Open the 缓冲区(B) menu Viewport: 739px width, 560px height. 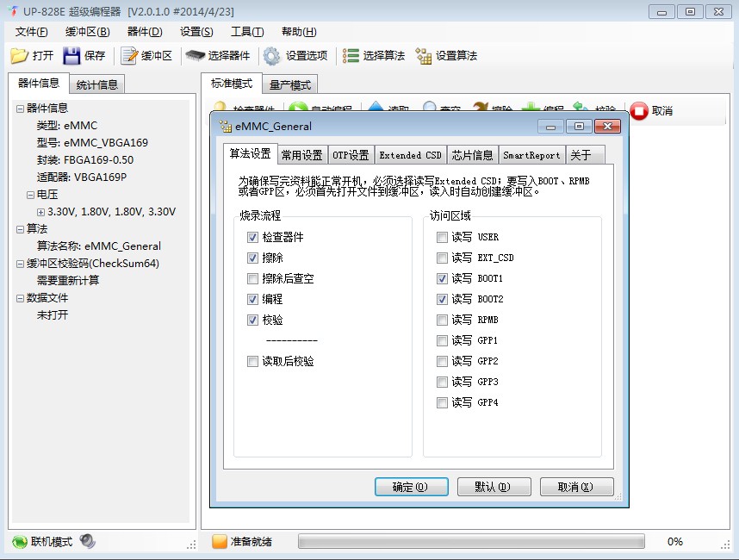point(88,32)
